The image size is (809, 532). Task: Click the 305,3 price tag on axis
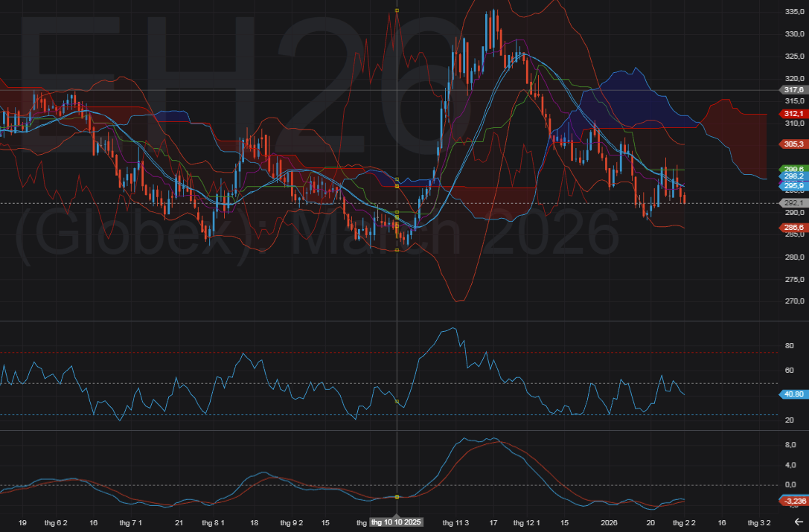click(x=793, y=144)
